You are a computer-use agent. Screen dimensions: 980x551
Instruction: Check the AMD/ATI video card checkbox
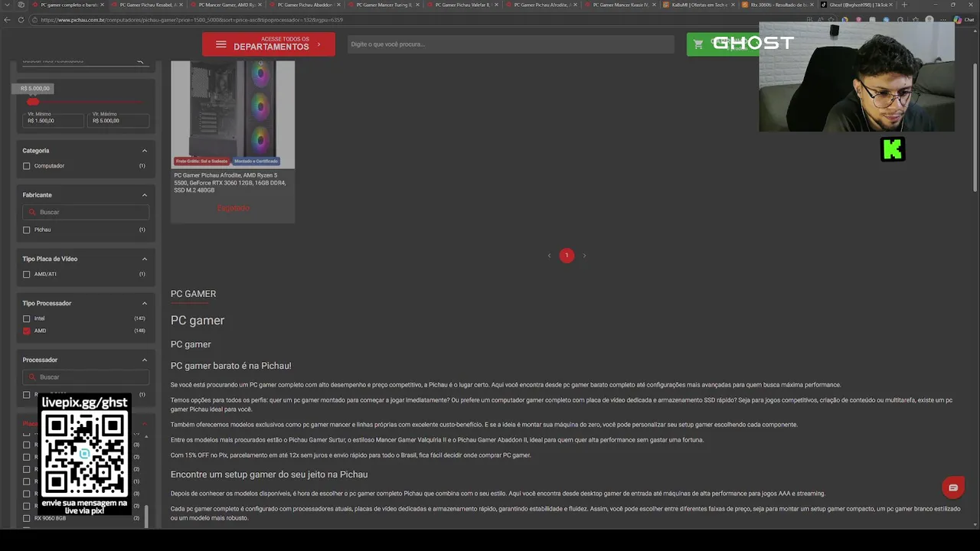pos(27,274)
